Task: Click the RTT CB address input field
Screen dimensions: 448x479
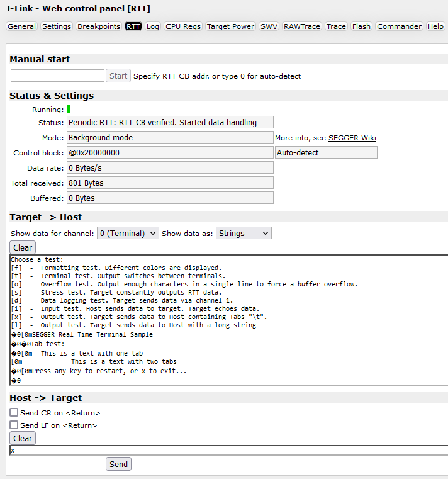Action: click(x=57, y=76)
